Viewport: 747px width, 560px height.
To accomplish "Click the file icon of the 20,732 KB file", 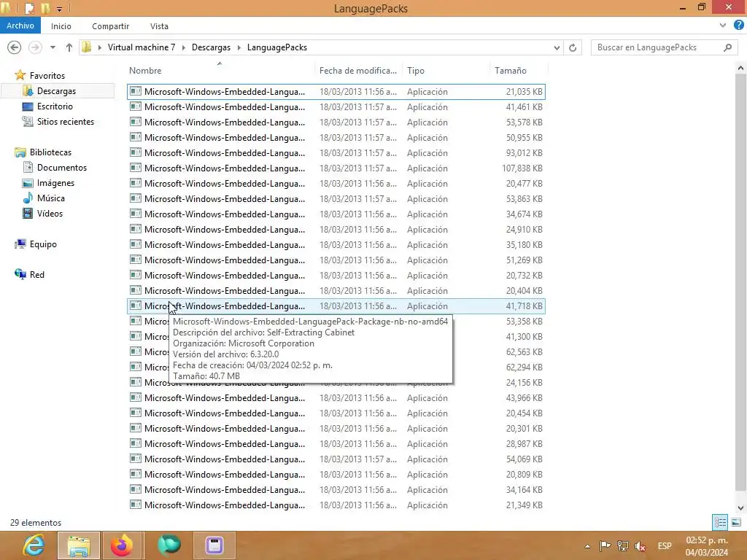I will [x=136, y=275].
